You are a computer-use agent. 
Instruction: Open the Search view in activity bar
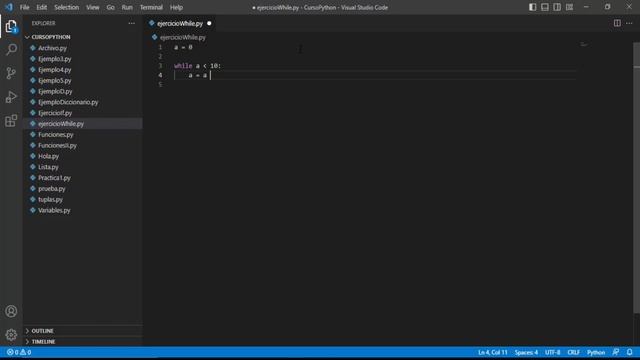11,49
